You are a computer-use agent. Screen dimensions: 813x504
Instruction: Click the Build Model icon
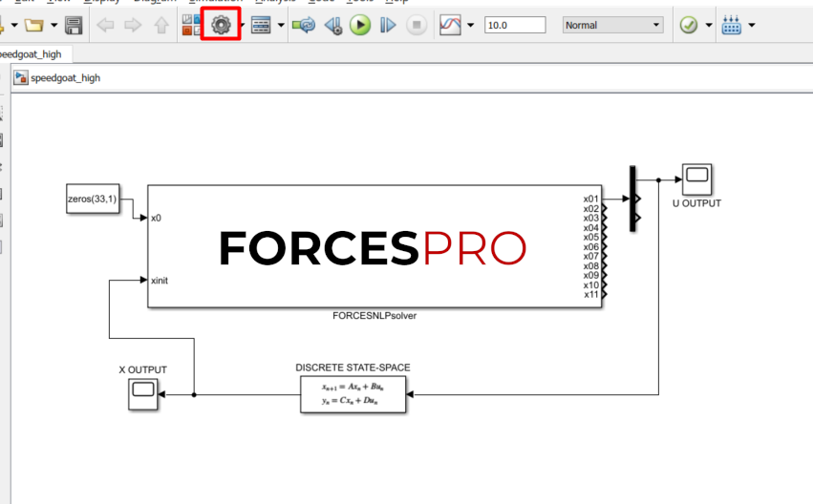(x=732, y=26)
